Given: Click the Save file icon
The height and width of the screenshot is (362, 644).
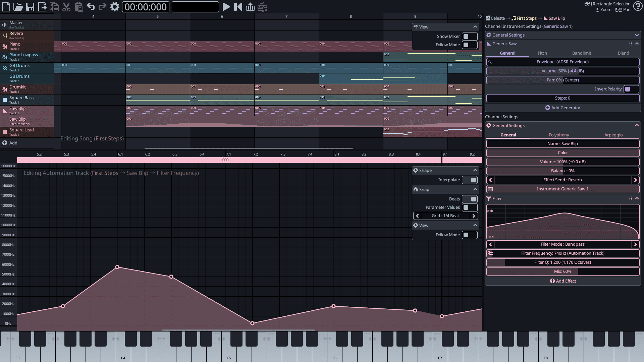Looking at the screenshot, I should (x=30, y=7).
